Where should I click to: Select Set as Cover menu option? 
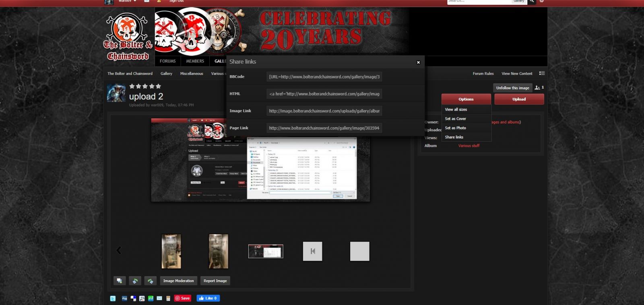click(455, 119)
